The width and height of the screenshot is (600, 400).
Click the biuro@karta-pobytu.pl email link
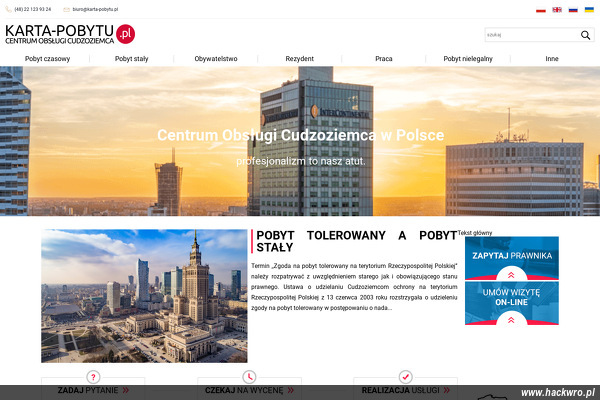[95, 9]
